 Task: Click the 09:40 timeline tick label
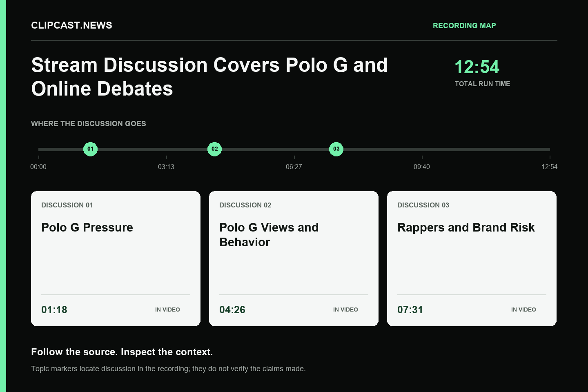click(422, 167)
